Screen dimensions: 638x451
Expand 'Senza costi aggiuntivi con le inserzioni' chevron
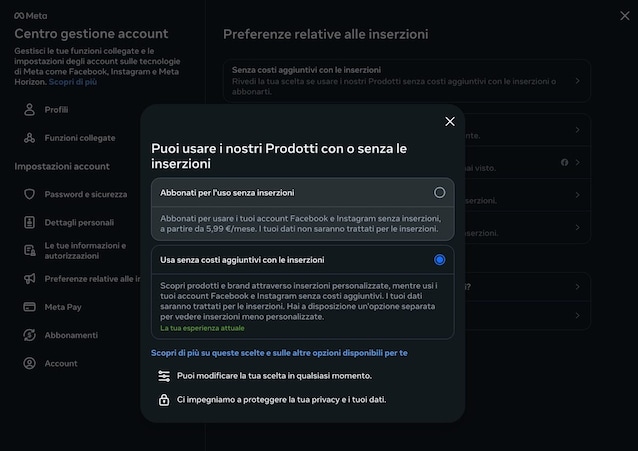(577, 81)
